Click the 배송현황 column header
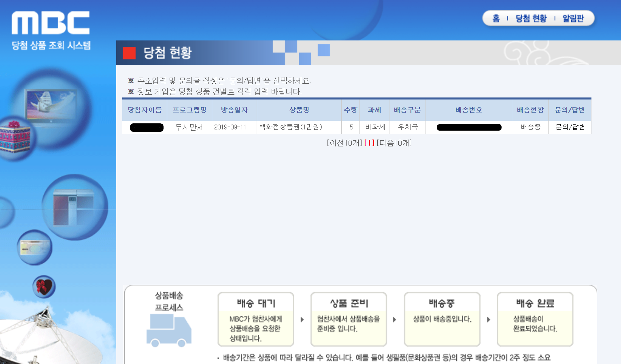 530,110
